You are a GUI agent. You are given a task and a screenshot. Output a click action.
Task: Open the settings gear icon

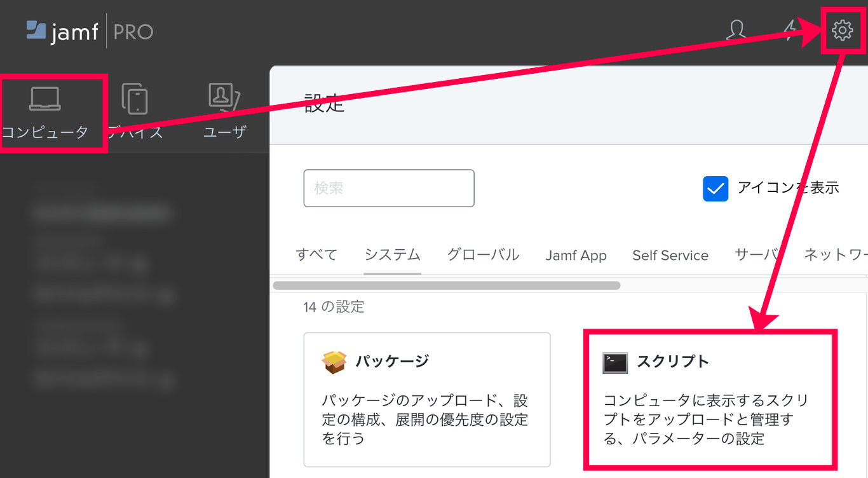pyautogui.click(x=842, y=30)
